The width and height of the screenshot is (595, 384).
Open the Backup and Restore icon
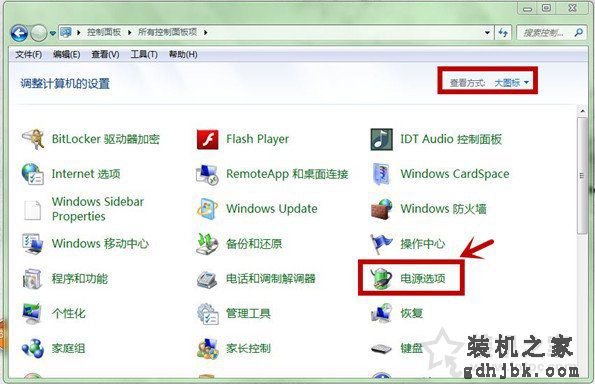pyautogui.click(x=207, y=244)
